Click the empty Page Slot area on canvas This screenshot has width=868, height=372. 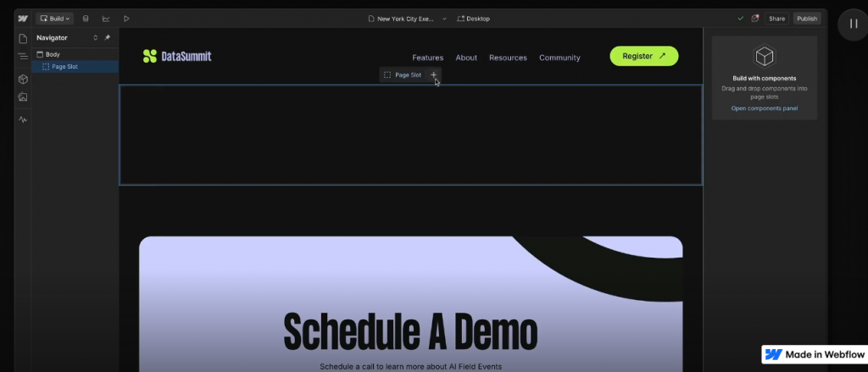coord(411,135)
